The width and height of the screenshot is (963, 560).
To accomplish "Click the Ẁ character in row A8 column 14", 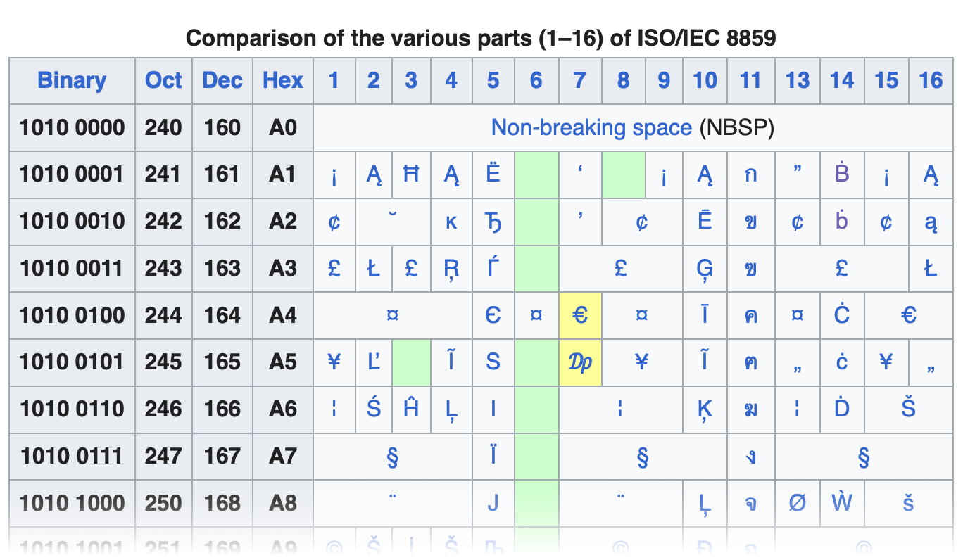I will [841, 503].
